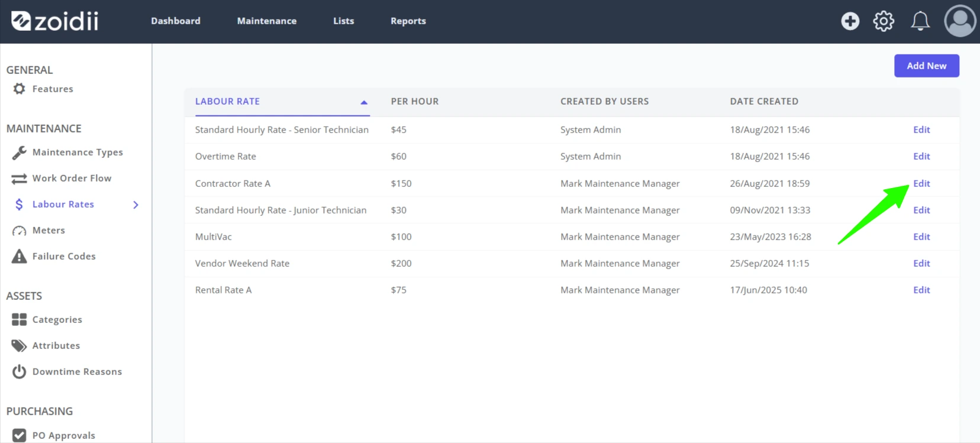Screen dimensions: 980x443
Task: Open PO Approvals checkbox icon item
Action: (x=20, y=435)
